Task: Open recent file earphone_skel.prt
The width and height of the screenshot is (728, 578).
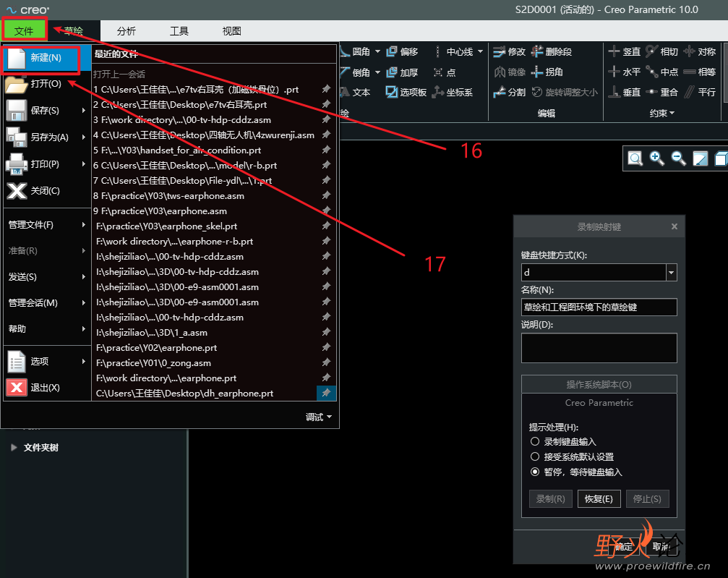Action: coord(167,226)
